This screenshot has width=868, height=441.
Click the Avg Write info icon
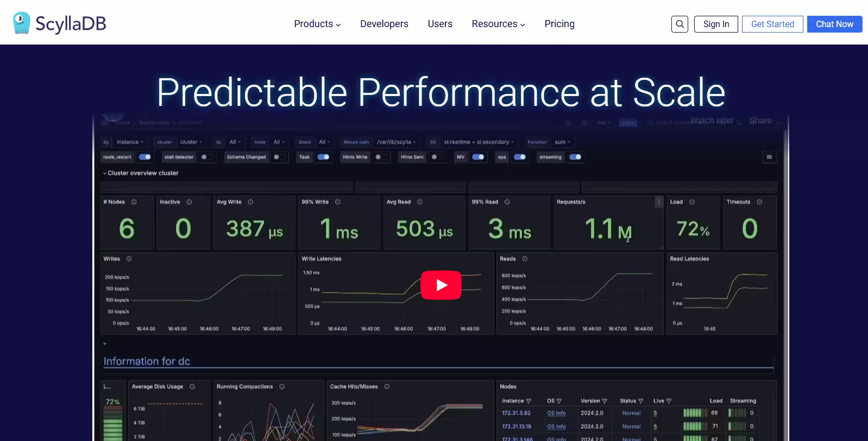(x=250, y=202)
